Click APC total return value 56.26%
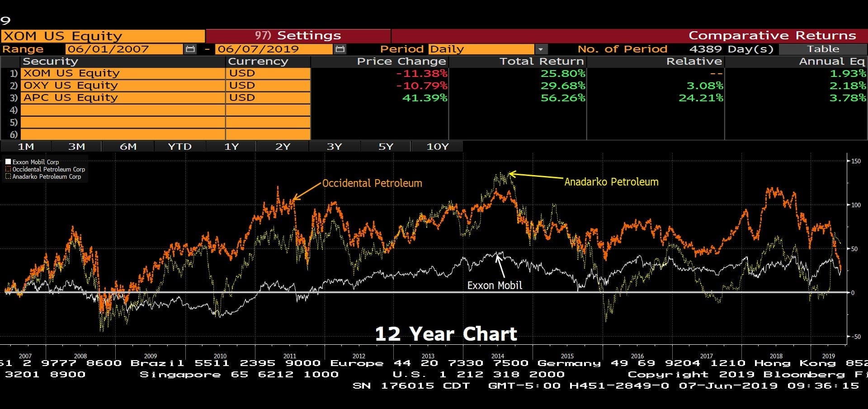 tap(563, 98)
